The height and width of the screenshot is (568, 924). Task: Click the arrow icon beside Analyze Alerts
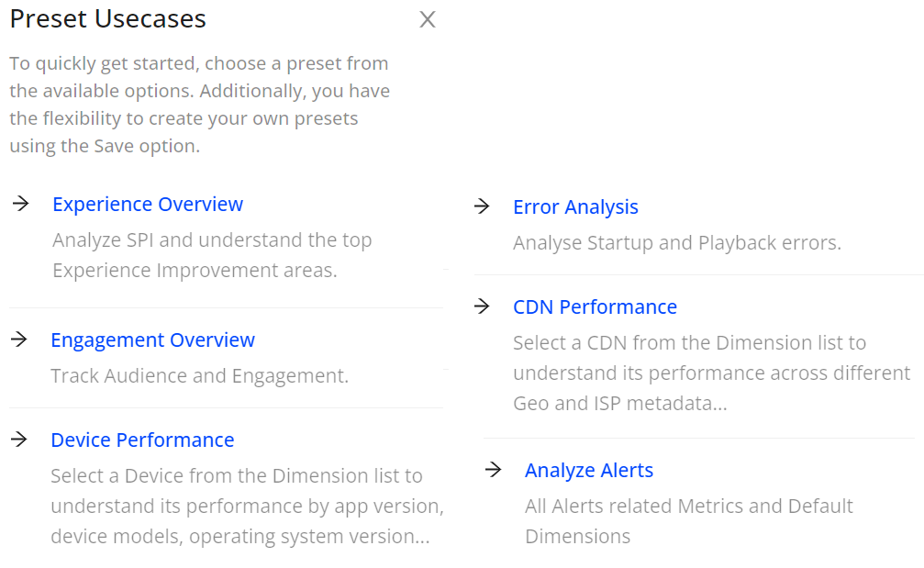(494, 470)
